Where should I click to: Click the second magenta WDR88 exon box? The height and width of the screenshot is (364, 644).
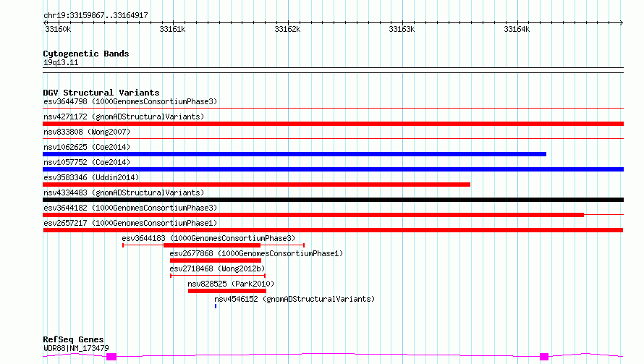(x=544, y=357)
